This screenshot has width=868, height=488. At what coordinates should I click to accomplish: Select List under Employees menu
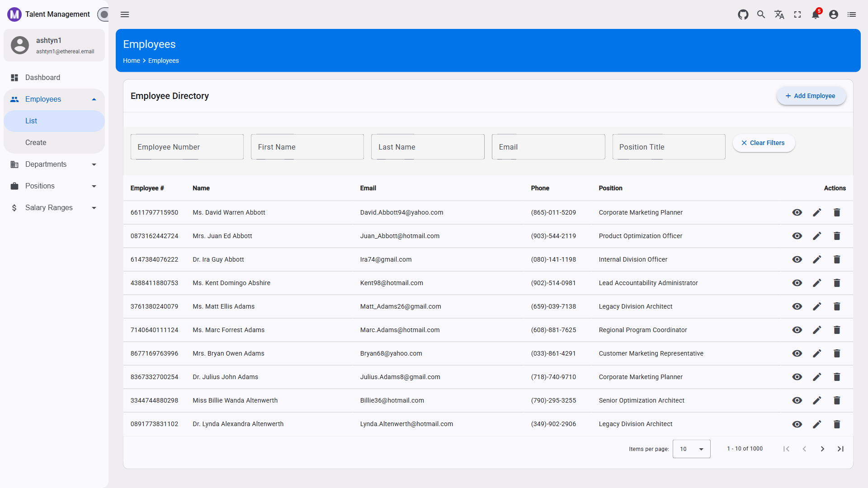tap(31, 121)
